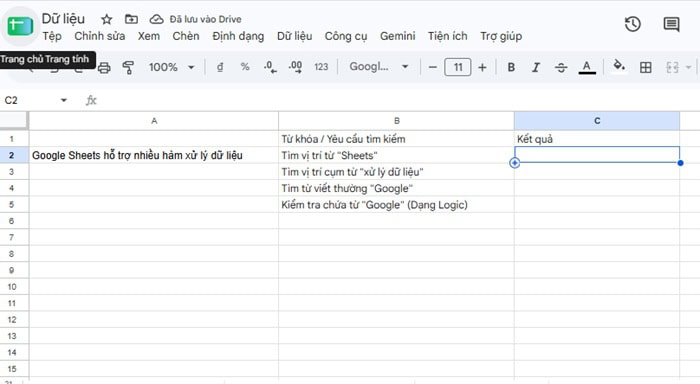Select cell Kiểm tra chứa từ "Google"

coord(396,205)
